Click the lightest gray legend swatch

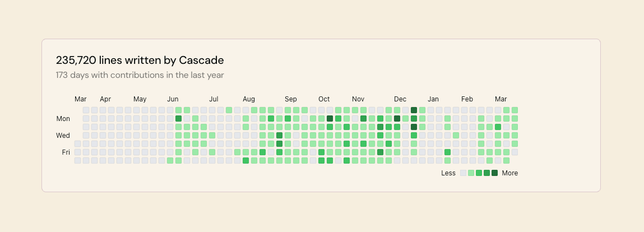click(464, 173)
